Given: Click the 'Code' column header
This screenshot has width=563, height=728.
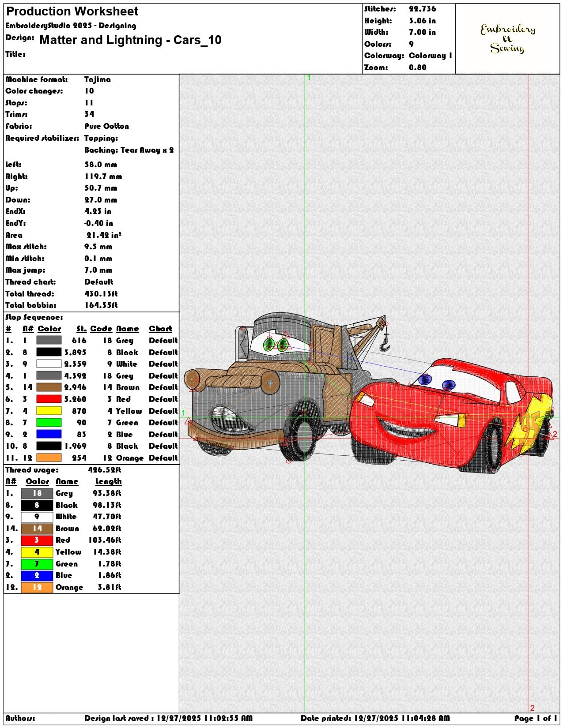Looking at the screenshot, I should 101,329.
